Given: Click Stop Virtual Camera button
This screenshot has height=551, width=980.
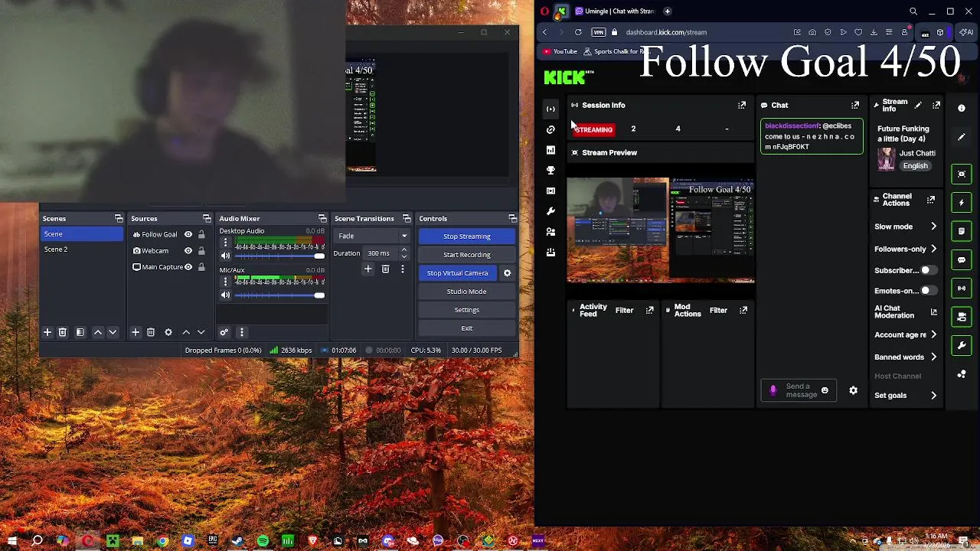Looking at the screenshot, I should click(457, 273).
